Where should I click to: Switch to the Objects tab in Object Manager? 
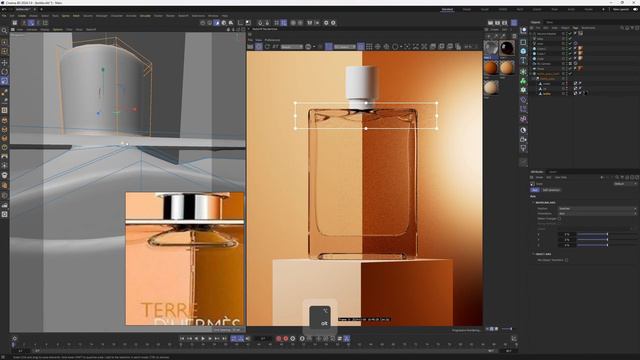[536, 22]
